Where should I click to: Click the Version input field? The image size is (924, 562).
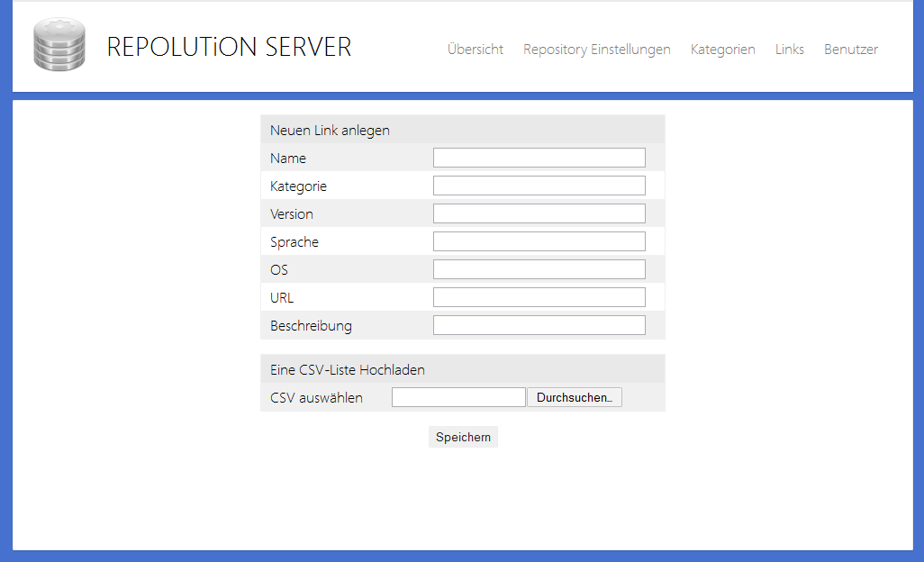point(539,213)
